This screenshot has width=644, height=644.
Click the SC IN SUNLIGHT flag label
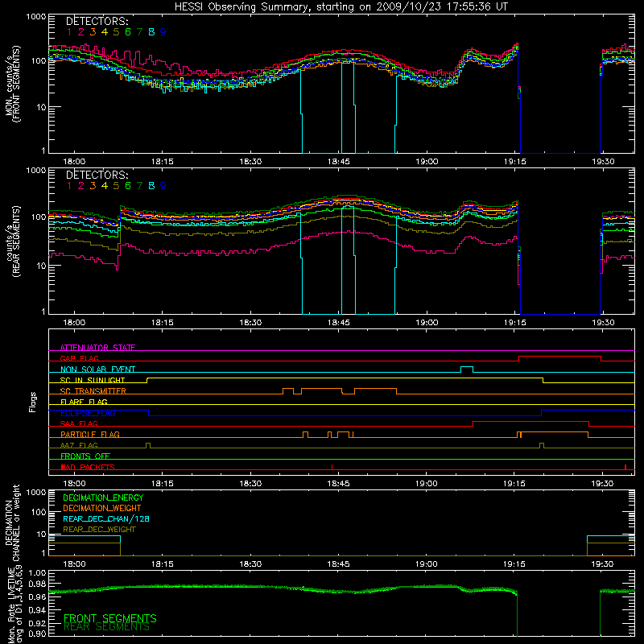pos(93,380)
